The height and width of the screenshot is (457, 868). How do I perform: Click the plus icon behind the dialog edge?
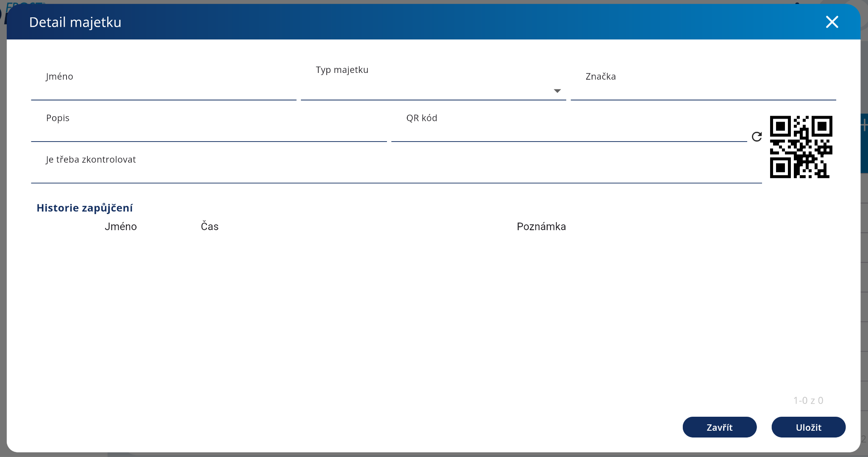click(x=864, y=125)
